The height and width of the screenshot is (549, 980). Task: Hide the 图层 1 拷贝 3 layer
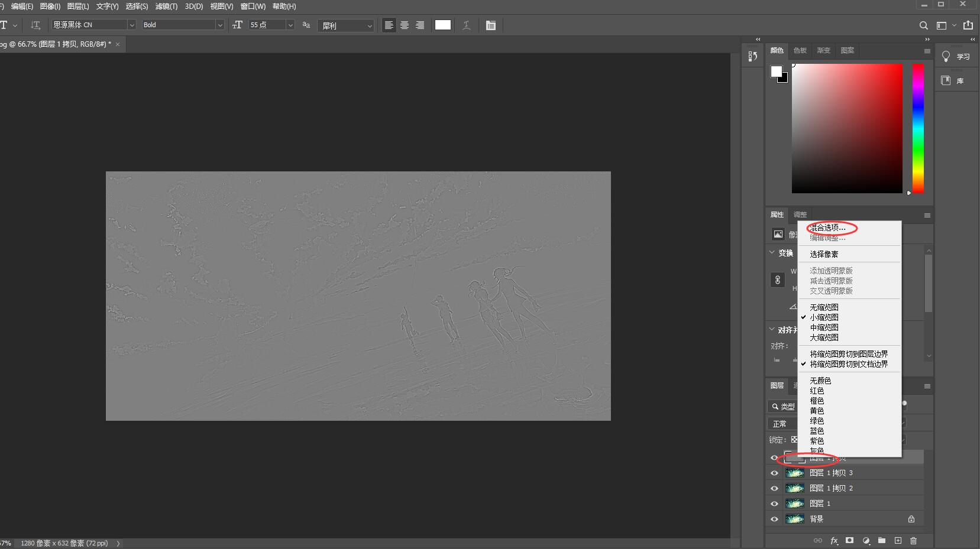click(774, 473)
